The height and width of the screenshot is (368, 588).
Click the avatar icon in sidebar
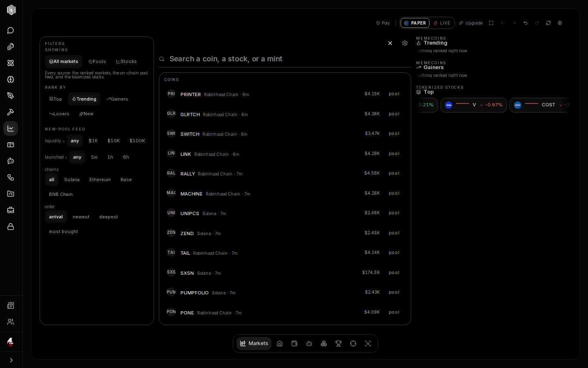(x=11, y=342)
